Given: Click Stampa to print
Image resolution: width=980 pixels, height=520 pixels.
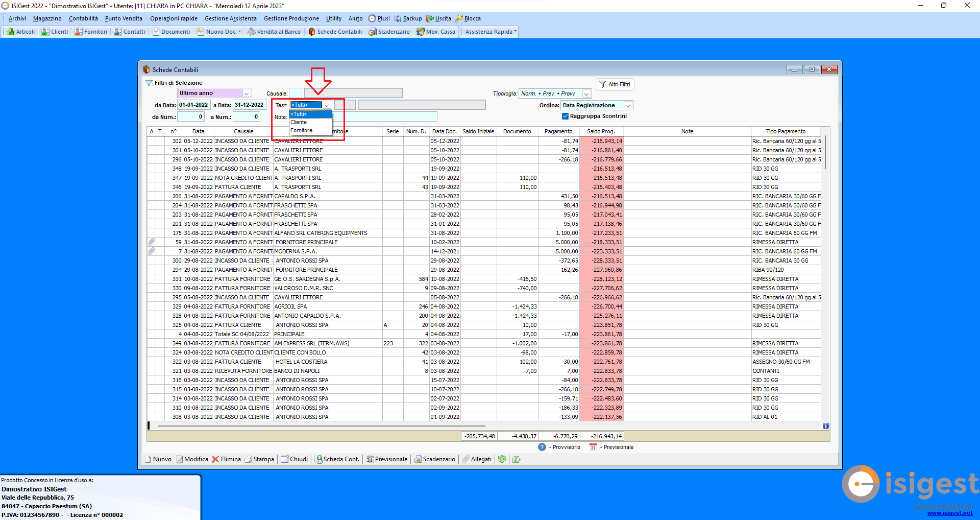Looking at the screenshot, I should (x=259, y=459).
